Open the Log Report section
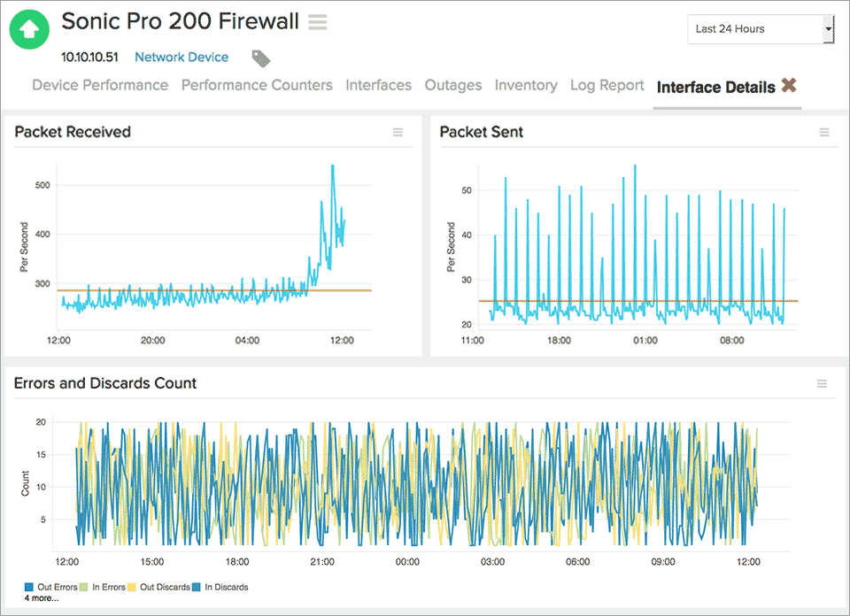 607,85
